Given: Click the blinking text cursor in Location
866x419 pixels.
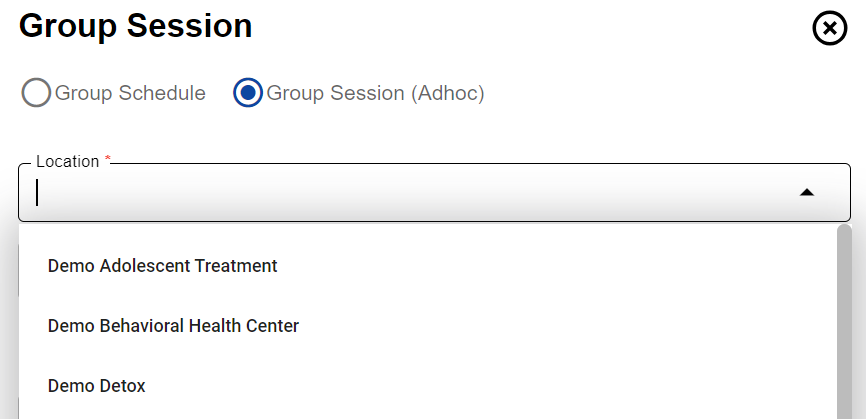Looking at the screenshot, I should tap(37, 192).
